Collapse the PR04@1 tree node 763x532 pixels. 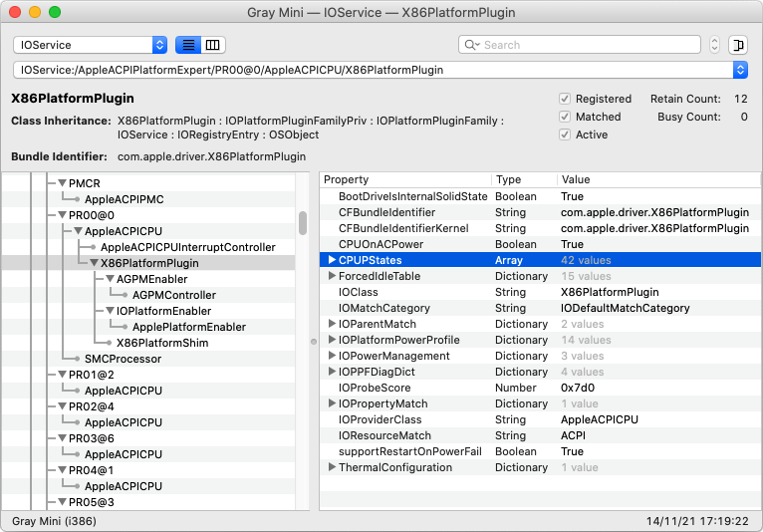[x=62, y=470]
